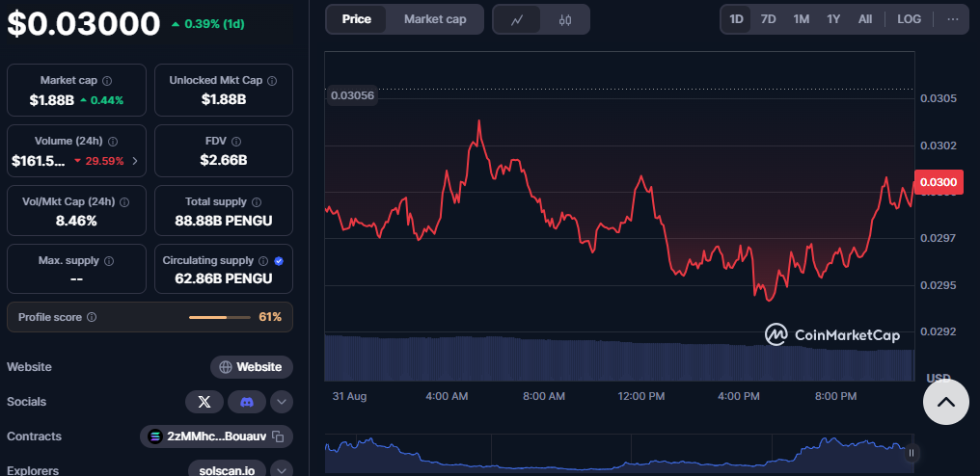The image size is (980, 476).
Task: Expand the Explorers dropdown
Action: coord(282,470)
